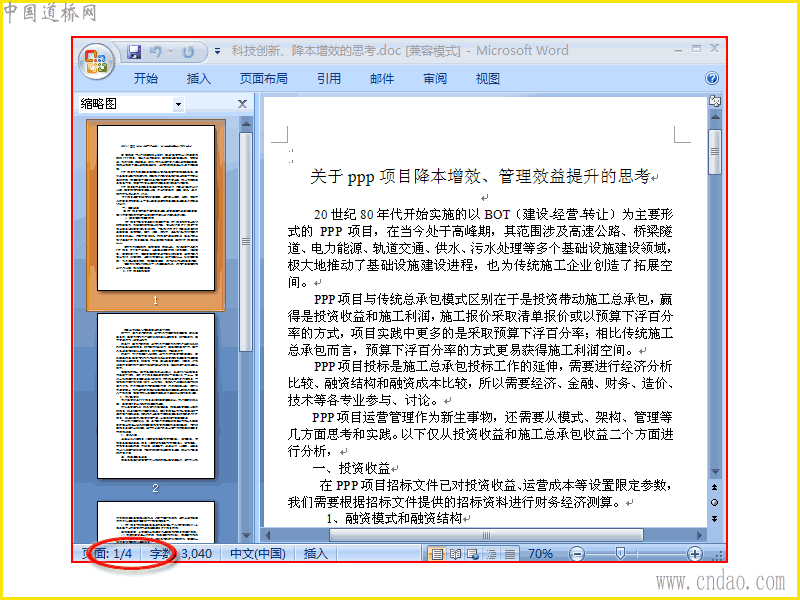The height and width of the screenshot is (600, 800).
Task: Select the page 2 thumbnail
Action: [x=156, y=396]
